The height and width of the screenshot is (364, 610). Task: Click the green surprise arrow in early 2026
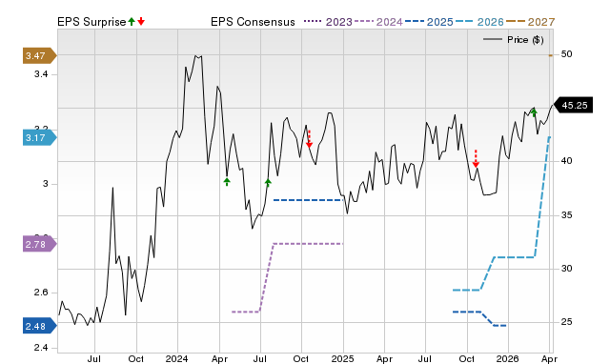click(534, 112)
